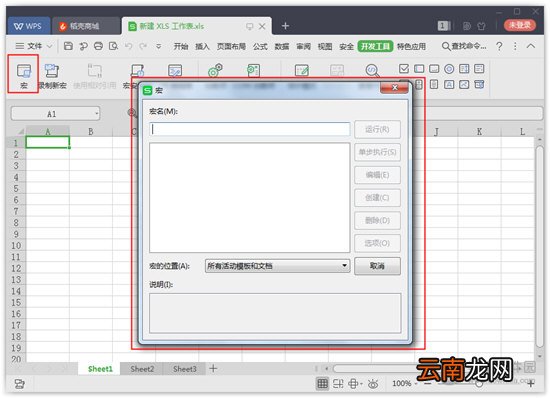Open the 视图 ribbon tab

[x=325, y=46]
